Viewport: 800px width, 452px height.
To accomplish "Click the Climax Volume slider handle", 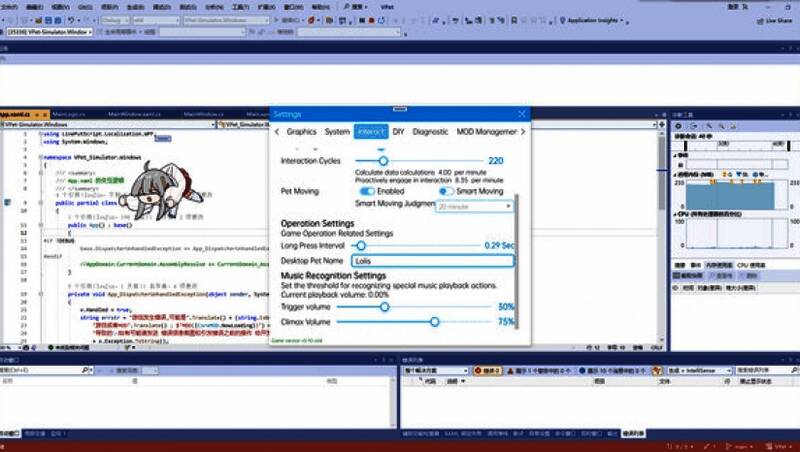I will (x=434, y=322).
